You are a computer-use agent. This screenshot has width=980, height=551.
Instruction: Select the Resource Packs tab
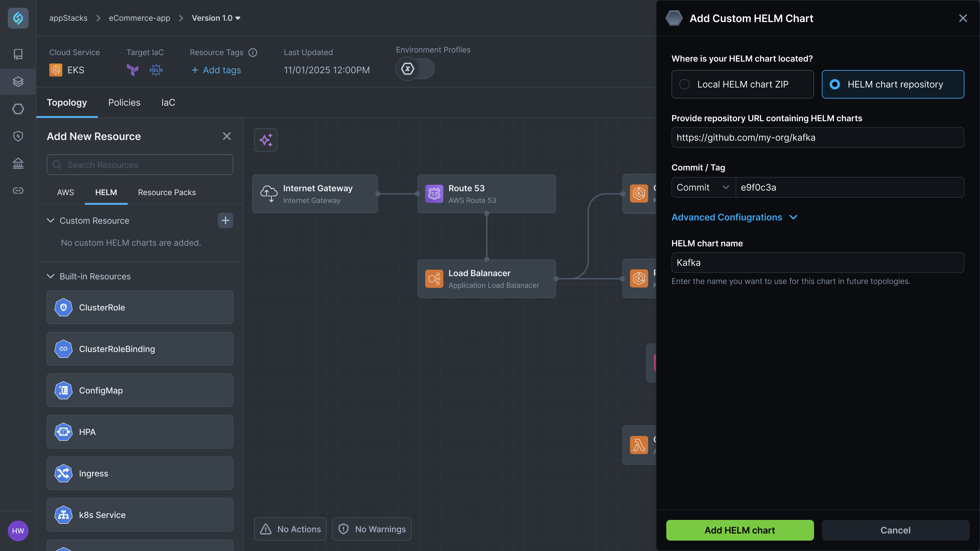167,192
